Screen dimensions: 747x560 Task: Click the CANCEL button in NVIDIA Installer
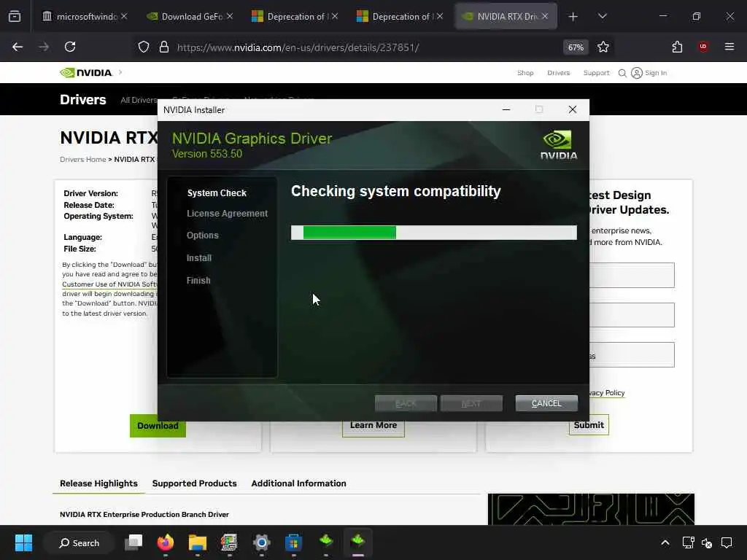(546, 403)
